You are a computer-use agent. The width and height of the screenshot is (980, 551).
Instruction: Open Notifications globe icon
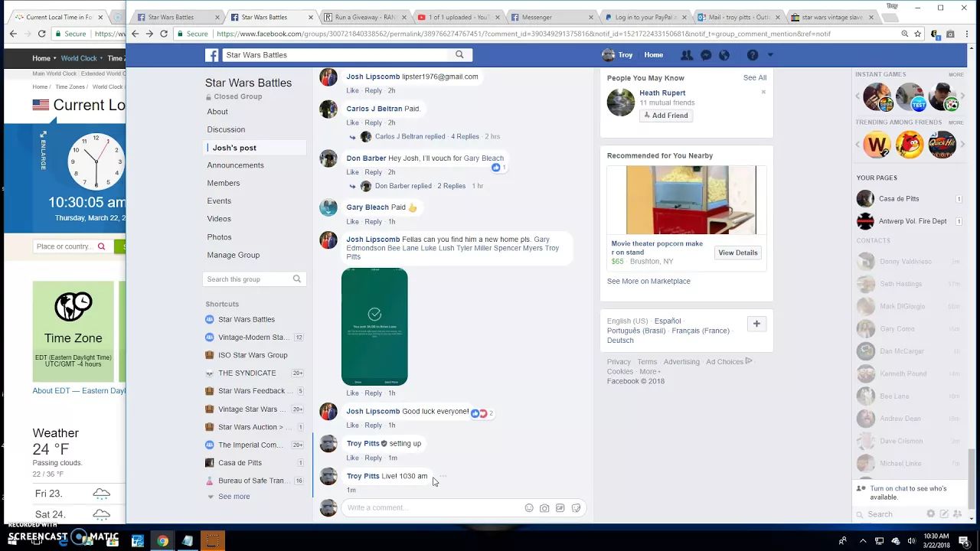724,55
